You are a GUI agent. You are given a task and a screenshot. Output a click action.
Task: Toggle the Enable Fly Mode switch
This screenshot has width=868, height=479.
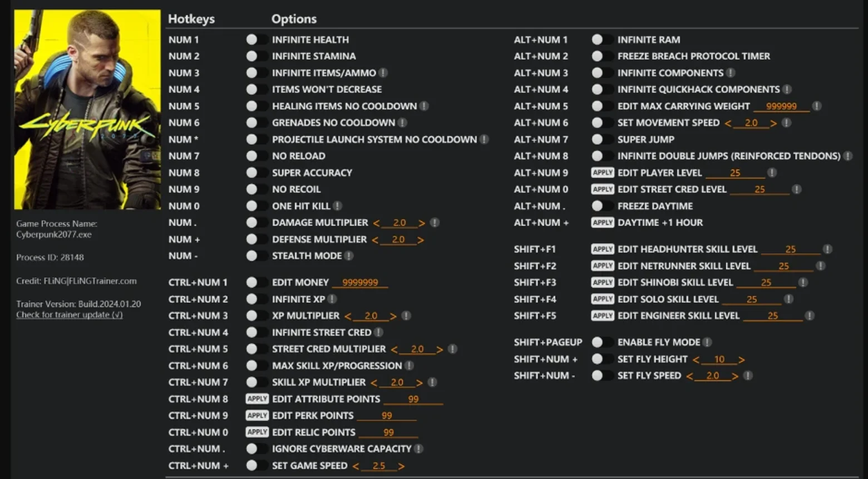[x=601, y=343]
